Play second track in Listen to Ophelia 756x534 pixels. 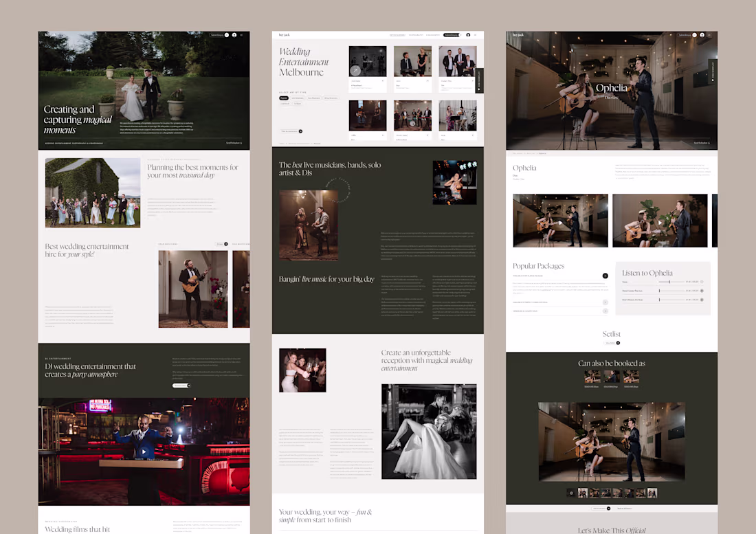702,291
